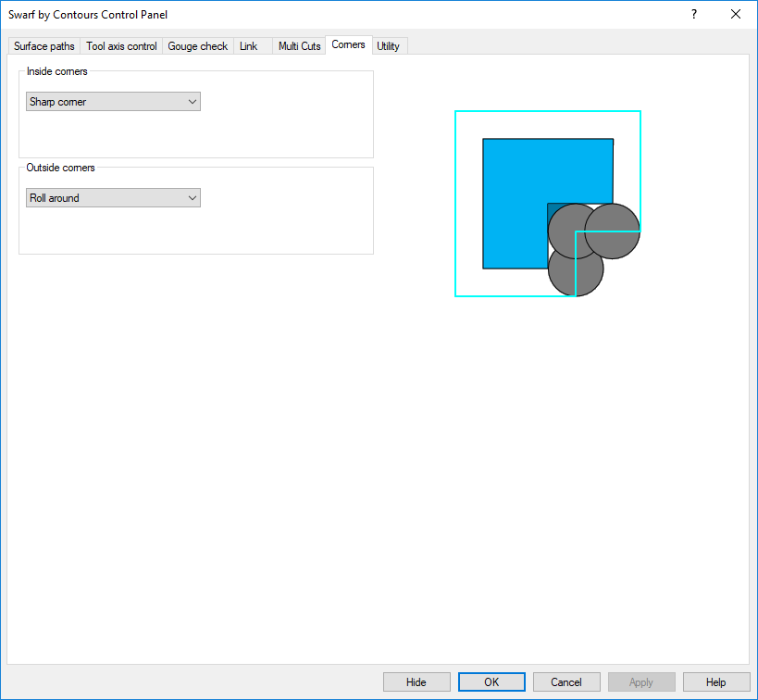758x700 pixels.
Task: Open the Inside corners Sharp corner dropdown
Action: coord(113,102)
